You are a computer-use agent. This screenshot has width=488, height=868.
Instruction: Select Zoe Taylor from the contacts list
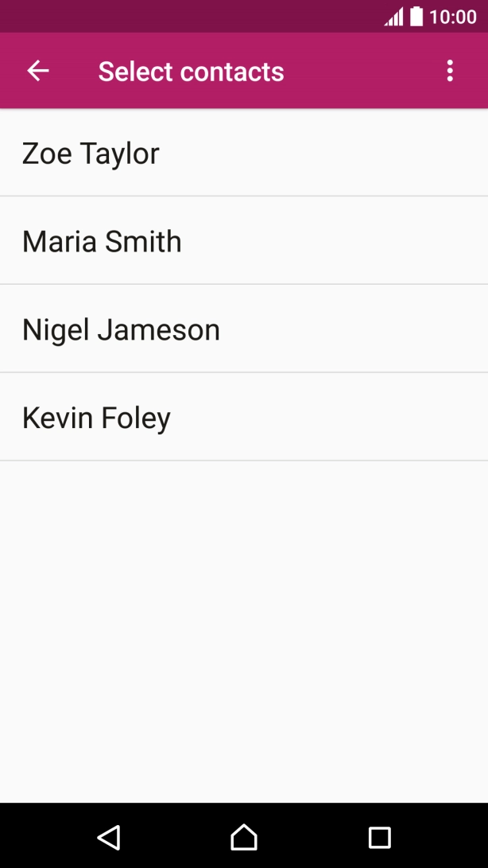(x=91, y=153)
